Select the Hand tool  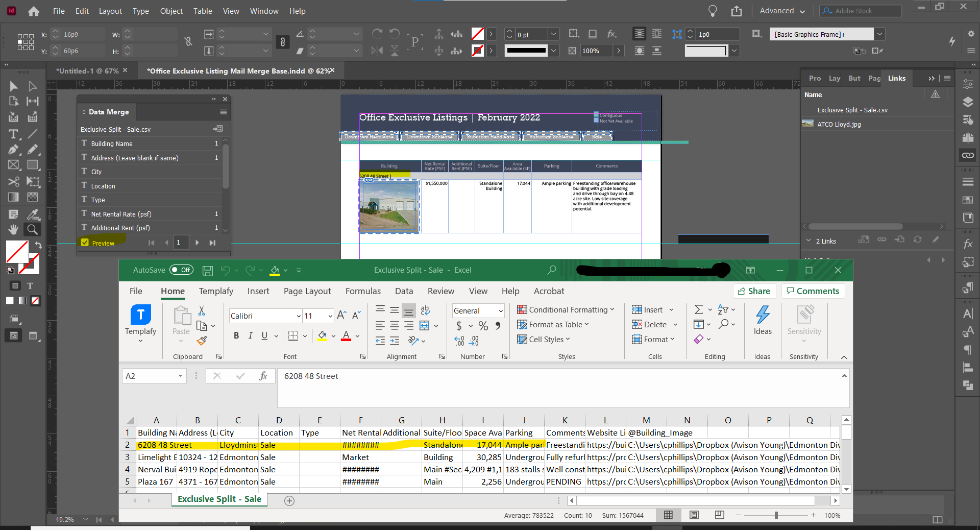pos(13,229)
